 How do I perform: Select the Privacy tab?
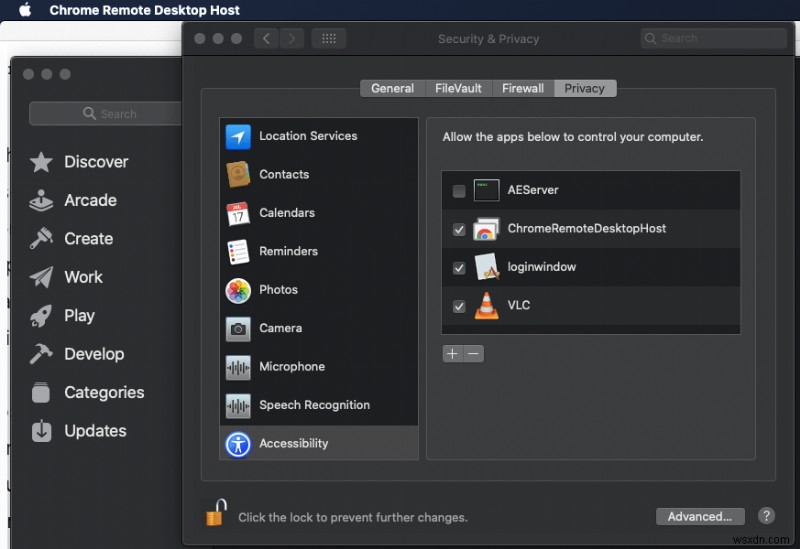[x=585, y=88]
